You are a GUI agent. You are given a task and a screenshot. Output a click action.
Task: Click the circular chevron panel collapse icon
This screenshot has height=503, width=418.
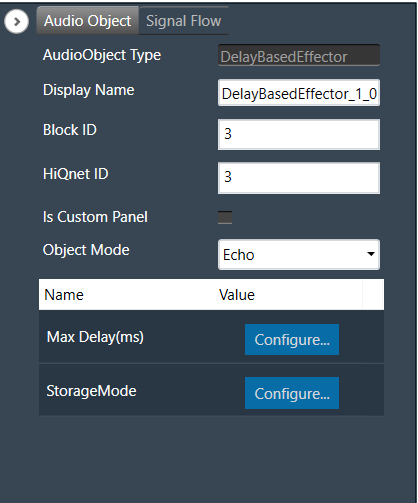tap(16, 22)
